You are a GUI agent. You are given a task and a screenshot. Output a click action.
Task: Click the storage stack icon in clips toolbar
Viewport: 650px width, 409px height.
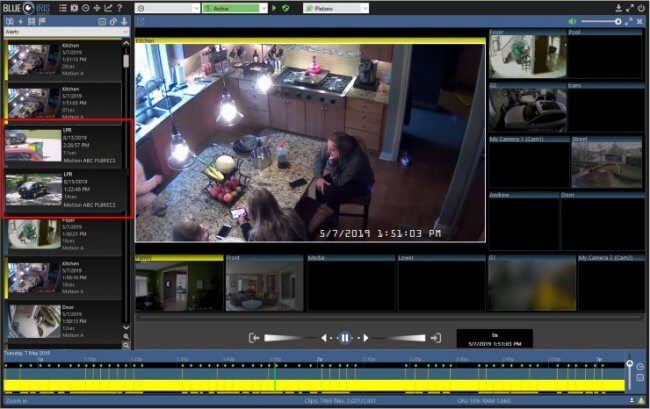(31, 21)
